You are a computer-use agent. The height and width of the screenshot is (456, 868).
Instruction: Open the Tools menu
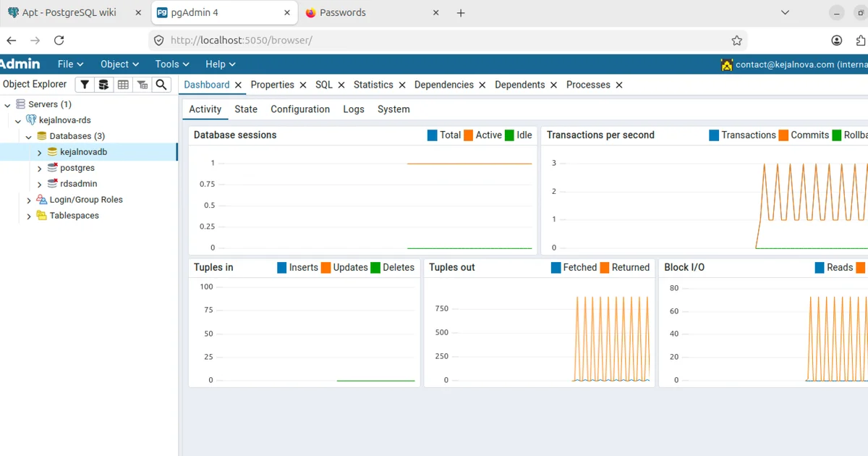(172, 64)
